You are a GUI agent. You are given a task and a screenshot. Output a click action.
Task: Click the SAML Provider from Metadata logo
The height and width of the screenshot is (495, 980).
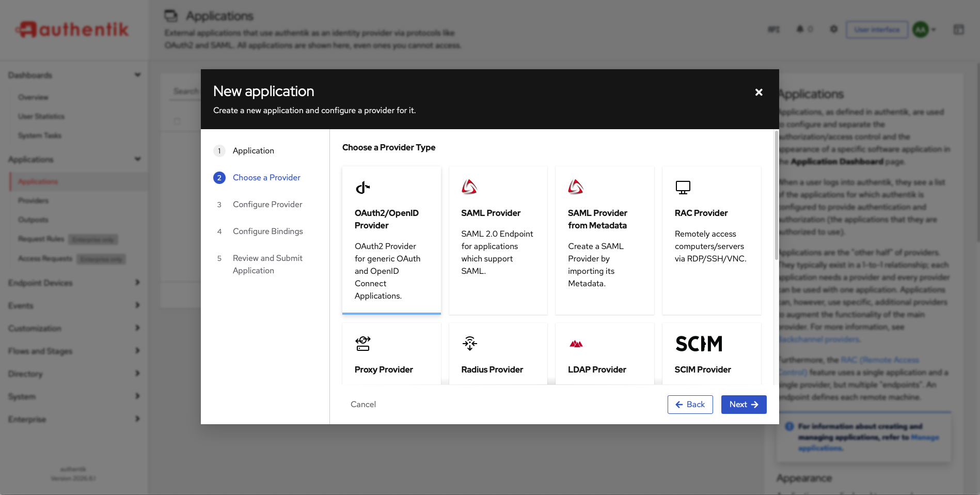coord(576,187)
